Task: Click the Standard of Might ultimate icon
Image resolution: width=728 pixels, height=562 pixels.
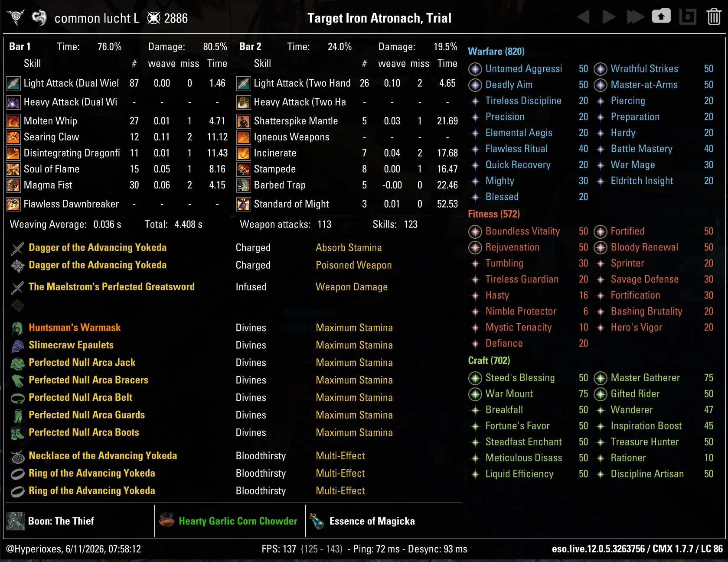Action: [244, 204]
